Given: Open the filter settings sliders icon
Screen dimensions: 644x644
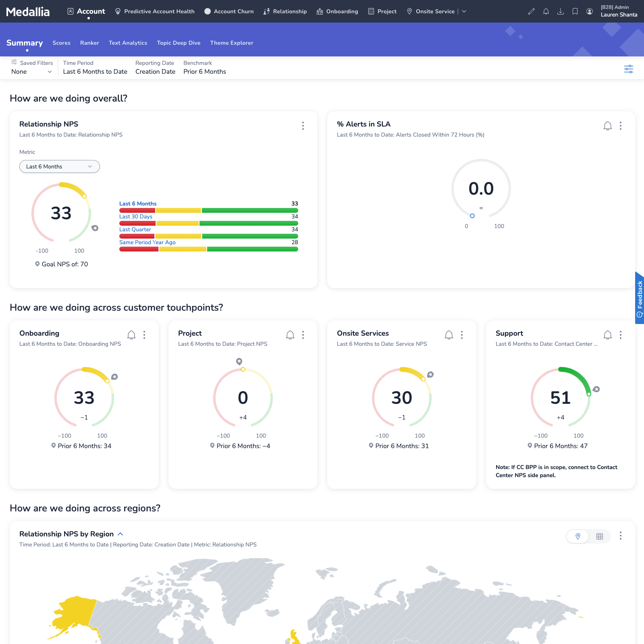Looking at the screenshot, I should (628, 69).
